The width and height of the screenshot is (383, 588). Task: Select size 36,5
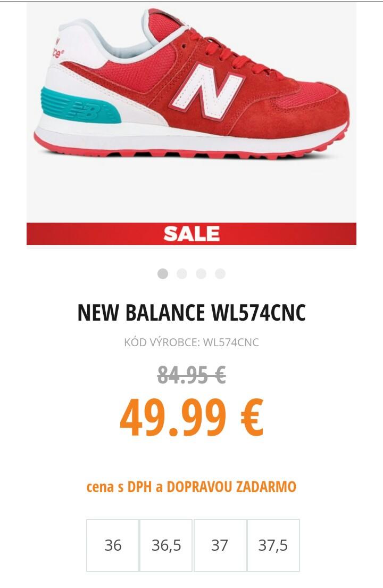click(x=166, y=545)
